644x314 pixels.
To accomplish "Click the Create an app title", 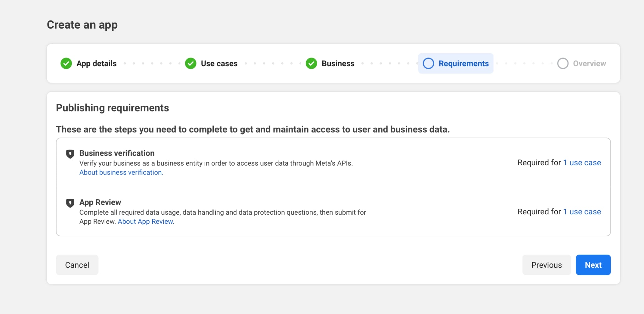I will (x=82, y=25).
